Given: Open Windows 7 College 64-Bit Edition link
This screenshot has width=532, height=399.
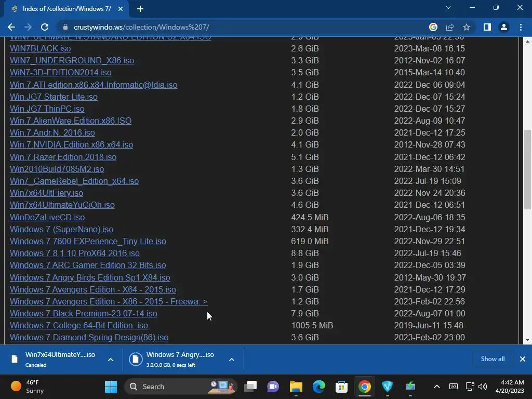Looking at the screenshot, I should coord(79,325).
